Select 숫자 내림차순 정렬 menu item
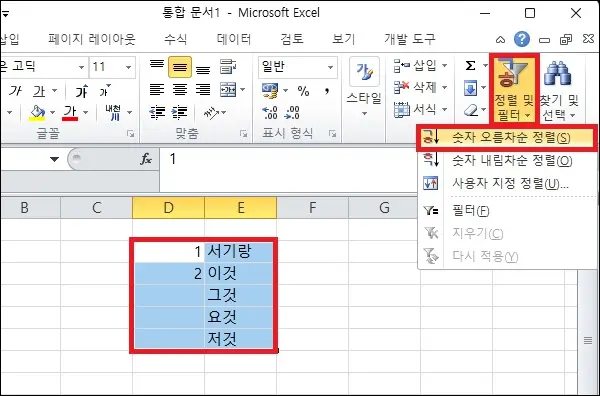The image size is (600, 396). pos(507,161)
